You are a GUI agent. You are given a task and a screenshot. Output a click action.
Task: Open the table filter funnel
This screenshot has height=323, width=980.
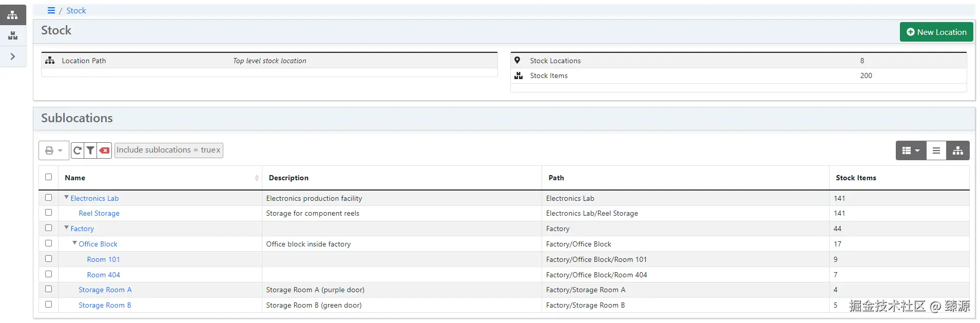click(x=90, y=150)
